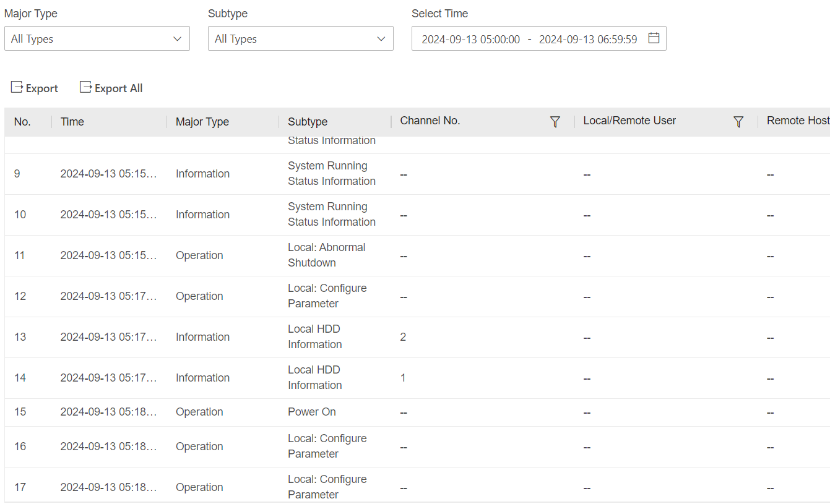Expand the Major Type dropdown
Image resolution: width=830 pixels, height=504 pixels.
coord(97,38)
